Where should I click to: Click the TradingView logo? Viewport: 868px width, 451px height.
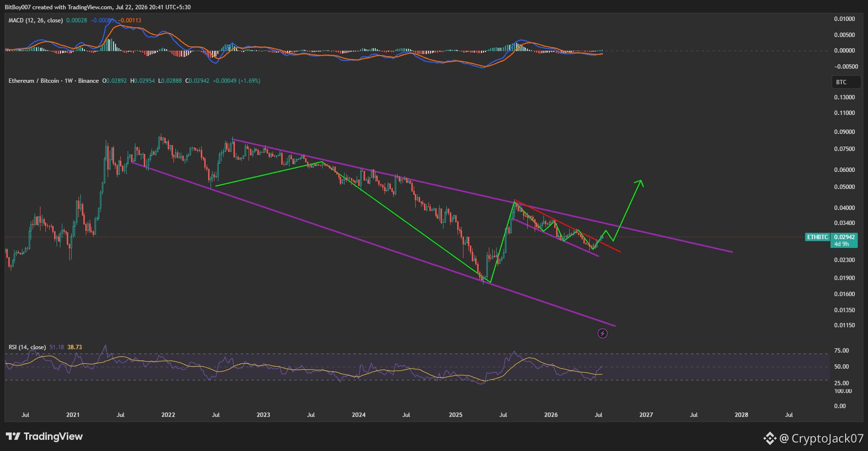(44, 436)
